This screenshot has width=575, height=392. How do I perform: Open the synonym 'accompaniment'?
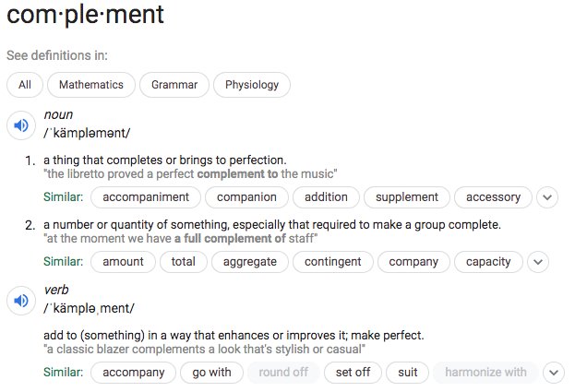pos(146,197)
